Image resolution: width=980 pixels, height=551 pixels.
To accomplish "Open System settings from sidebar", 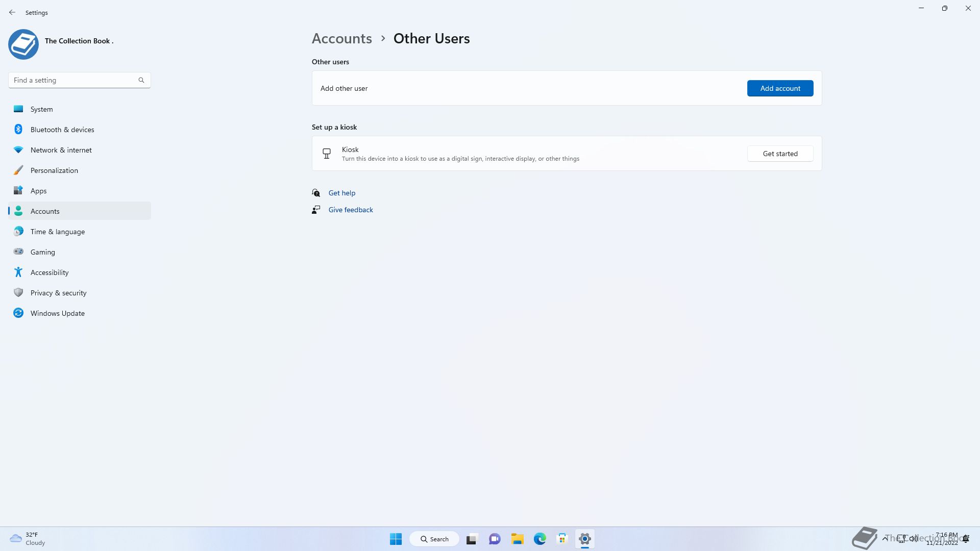I will point(80,109).
